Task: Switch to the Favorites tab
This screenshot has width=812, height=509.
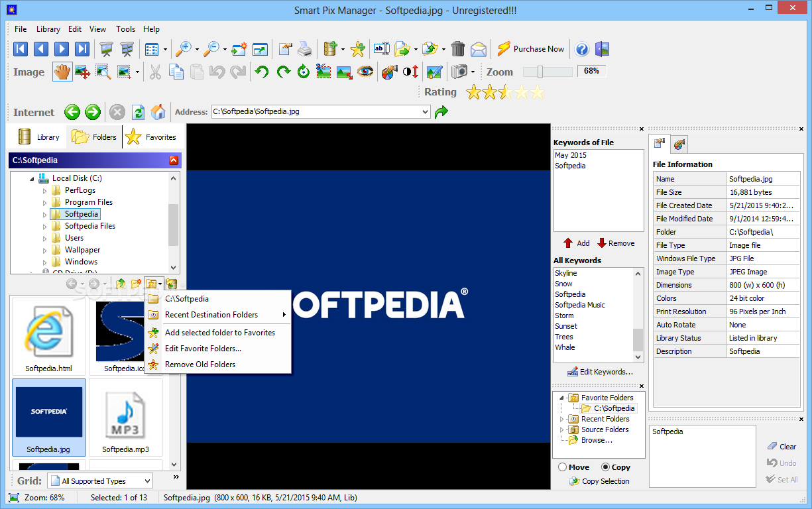Action: point(152,137)
